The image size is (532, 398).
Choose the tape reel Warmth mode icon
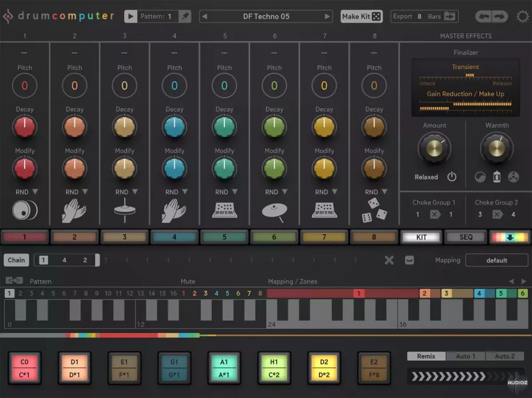[x=513, y=177]
